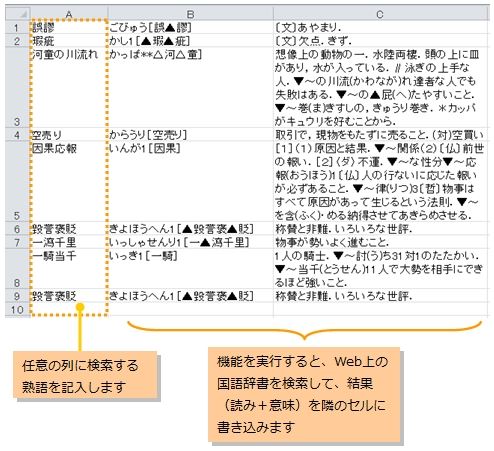This screenshot has height=451, width=494.
Task: Select column A header
Action: coord(69,14)
